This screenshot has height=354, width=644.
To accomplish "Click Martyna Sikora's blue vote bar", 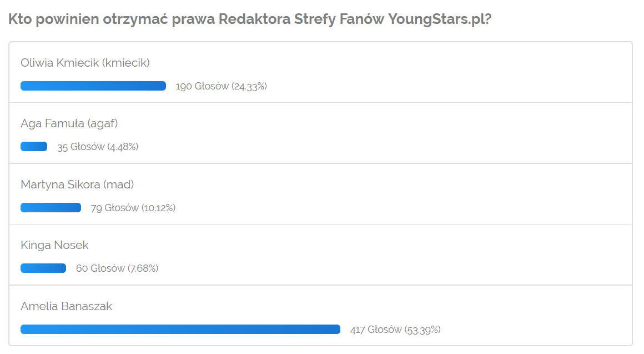I will click(x=51, y=208).
